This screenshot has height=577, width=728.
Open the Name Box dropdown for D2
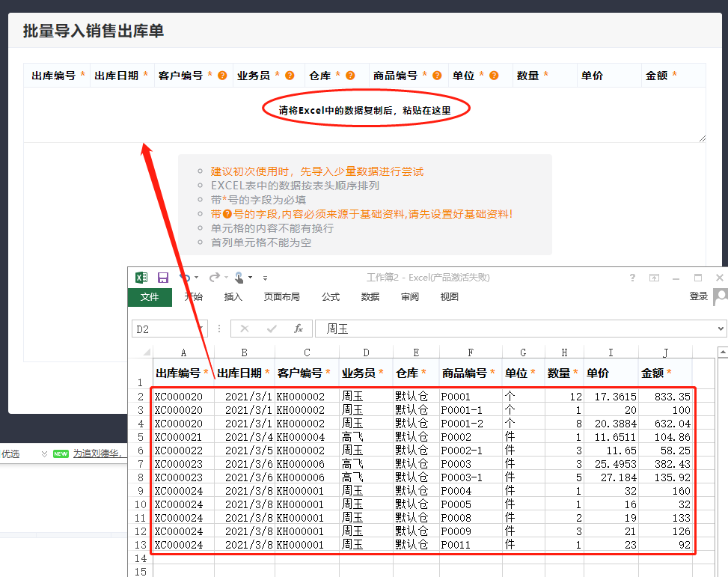tap(201, 329)
